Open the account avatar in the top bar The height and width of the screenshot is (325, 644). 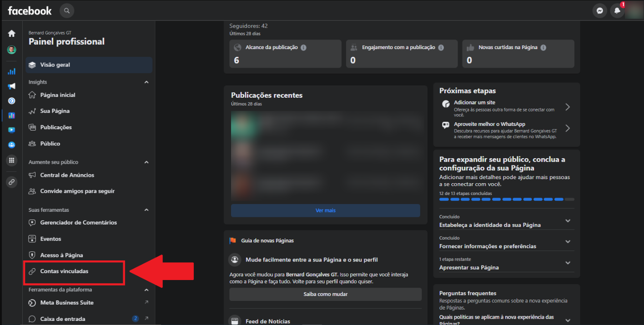(634, 11)
